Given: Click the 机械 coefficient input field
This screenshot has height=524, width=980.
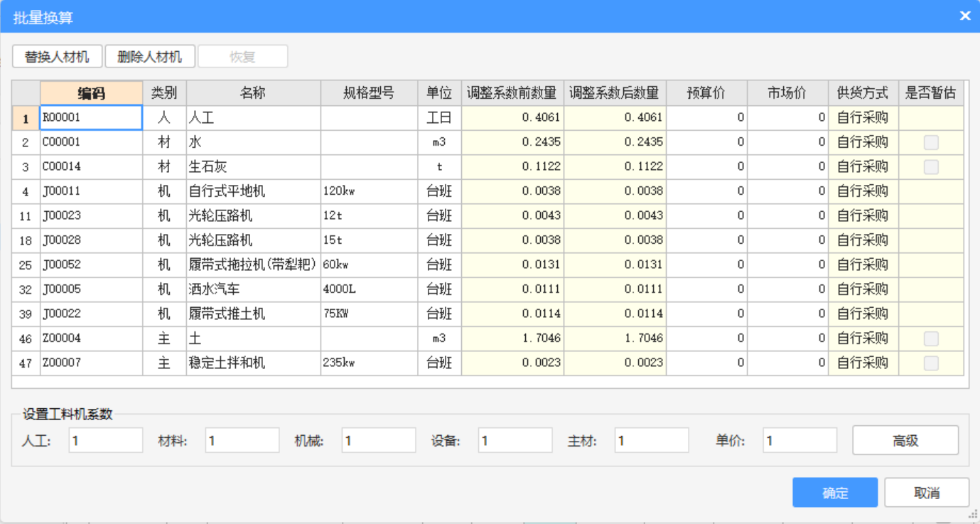Looking at the screenshot, I should pos(378,441).
